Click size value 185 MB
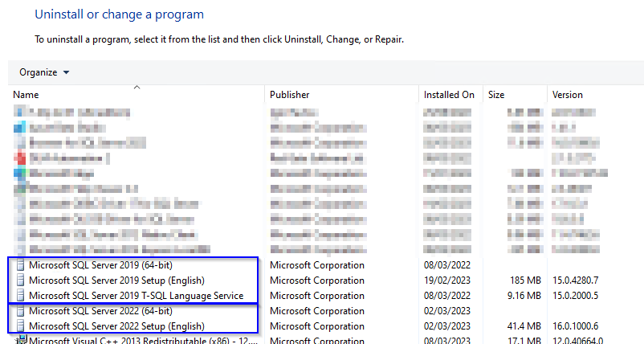This screenshot has height=344, width=644. (x=525, y=281)
